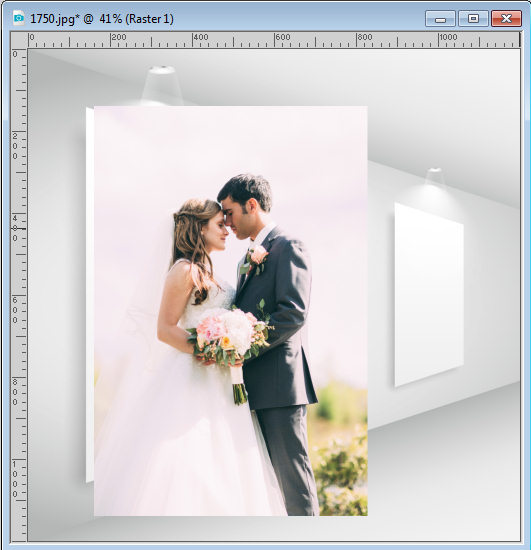Click the ceiling lamp above wedding photo
This screenshot has width=531, height=550.
(x=162, y=85)
